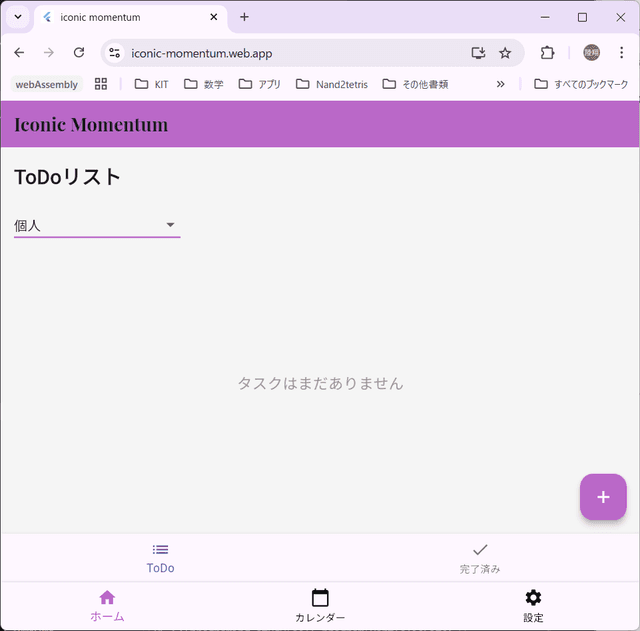Select the iconic momentum browser tab
640x631 pixels.
click(131, 18)
